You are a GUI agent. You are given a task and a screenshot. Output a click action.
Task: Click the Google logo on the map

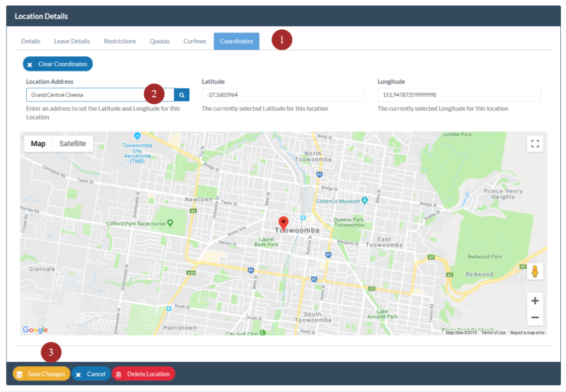tap(35, 329)
